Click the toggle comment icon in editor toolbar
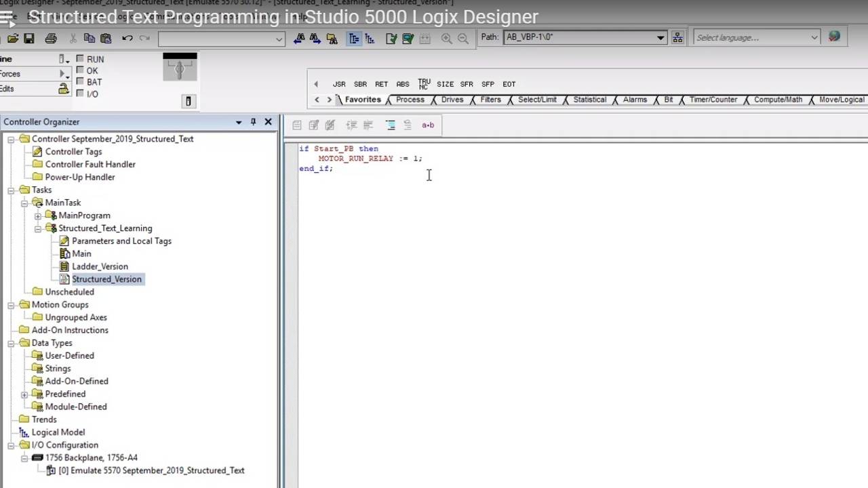Screen dimensions: 868x488 (x=391, y=125)
